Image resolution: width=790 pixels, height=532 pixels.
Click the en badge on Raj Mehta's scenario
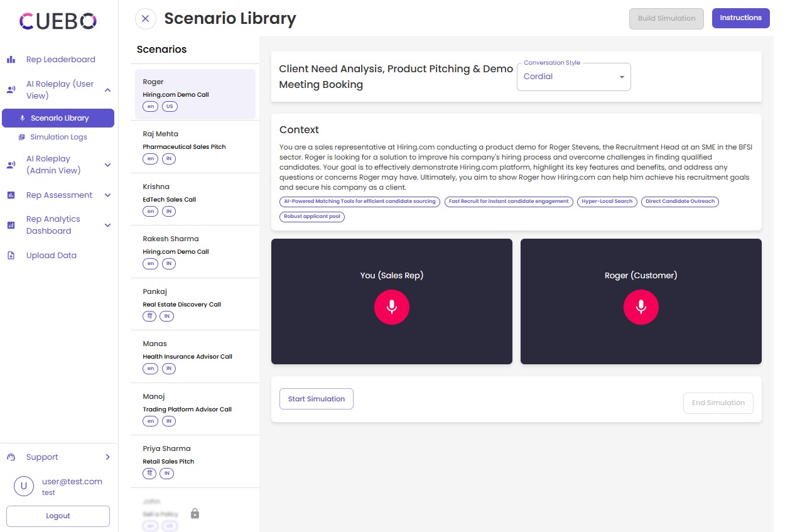point(150,159)
